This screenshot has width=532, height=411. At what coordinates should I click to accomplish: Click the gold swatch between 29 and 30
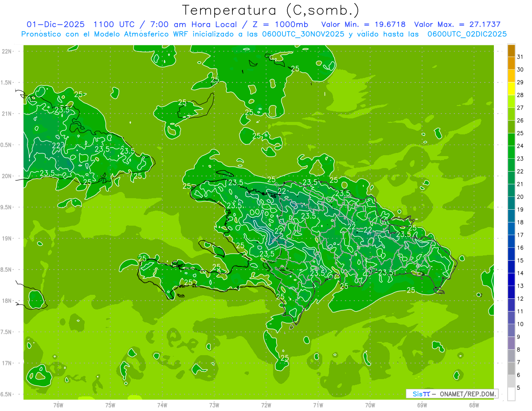[511, 76]
